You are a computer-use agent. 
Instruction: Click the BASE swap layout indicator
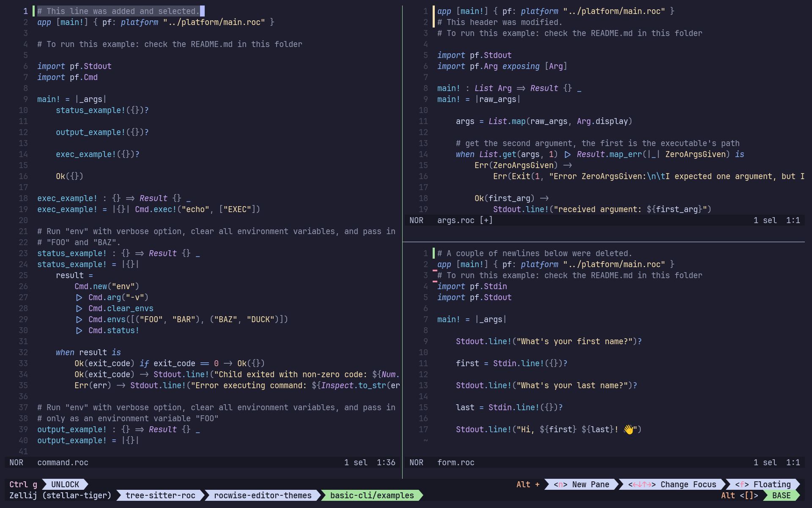click(x=781, y=495)
